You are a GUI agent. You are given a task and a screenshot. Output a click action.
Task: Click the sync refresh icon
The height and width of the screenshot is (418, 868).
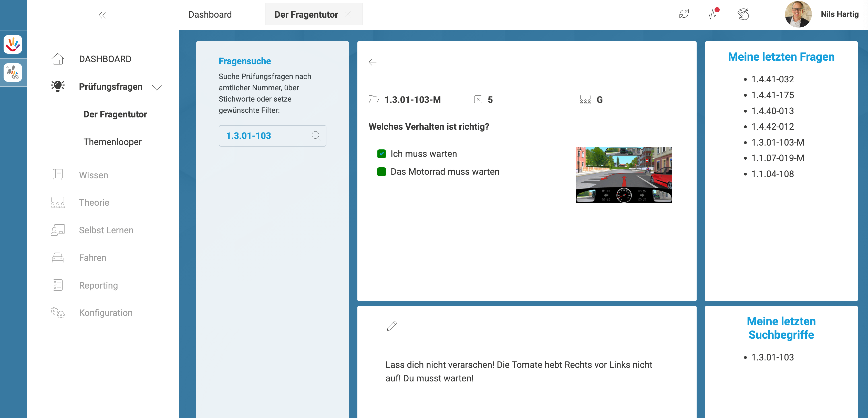[x=684, y=14]
